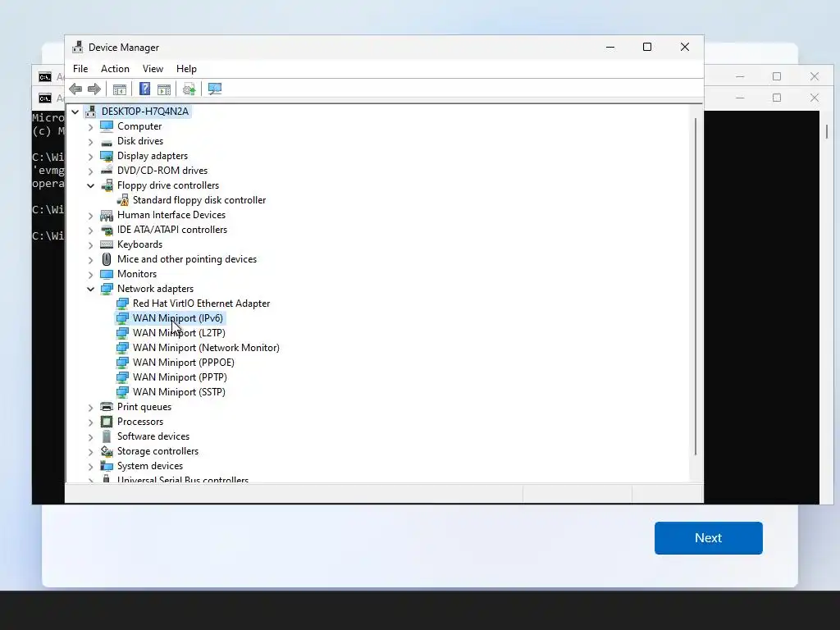
Task: Expand the Storage controllers category
Action: pyautogui.click(x=90, y=452)
